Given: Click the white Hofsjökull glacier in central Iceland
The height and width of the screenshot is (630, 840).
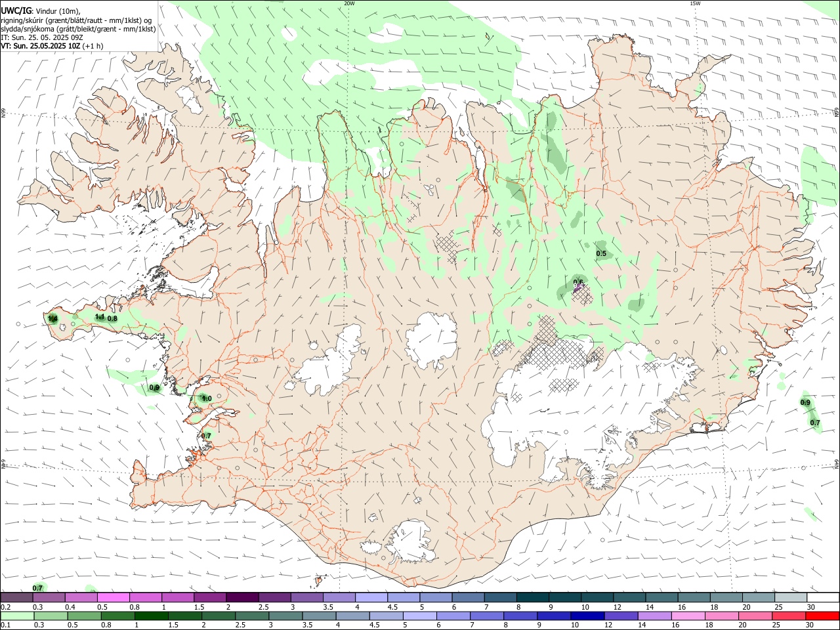Looking at the screenshot, I should (431, 339).
